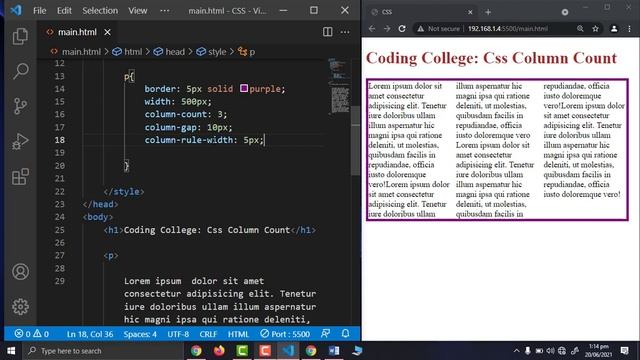Open the Explorer view in VS Code

coord(20,36)
